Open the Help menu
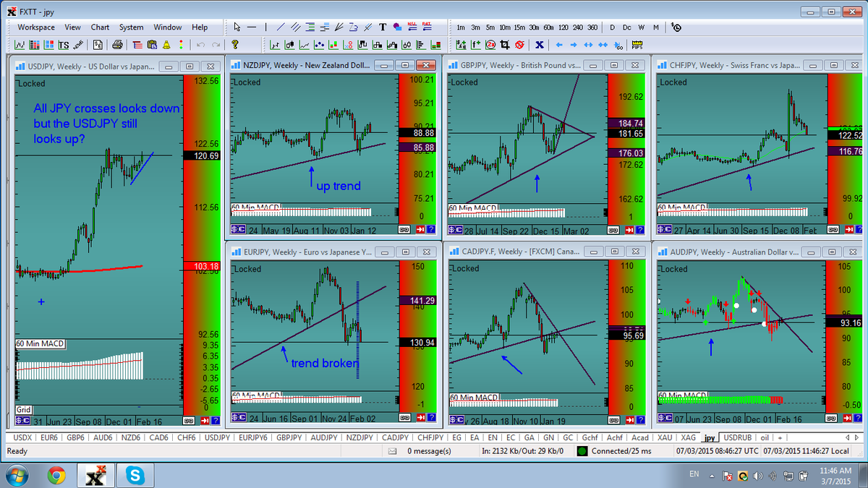 click(200, 27)
